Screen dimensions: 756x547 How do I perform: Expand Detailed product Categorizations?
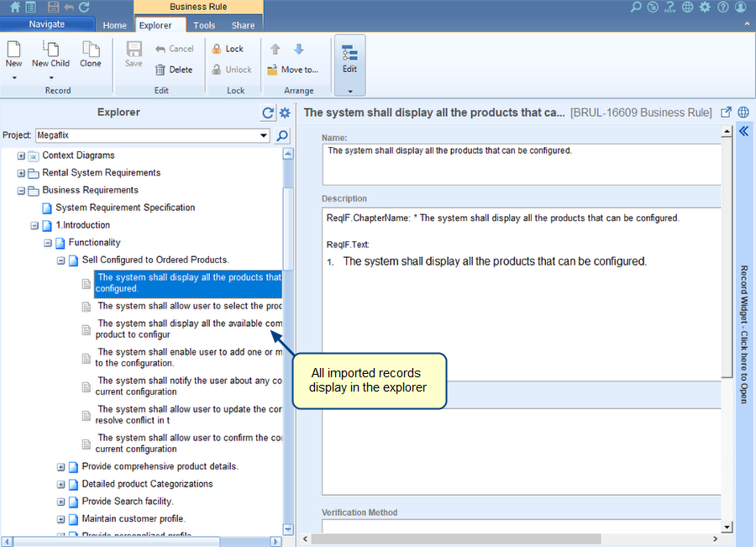(x=60, y=484)
